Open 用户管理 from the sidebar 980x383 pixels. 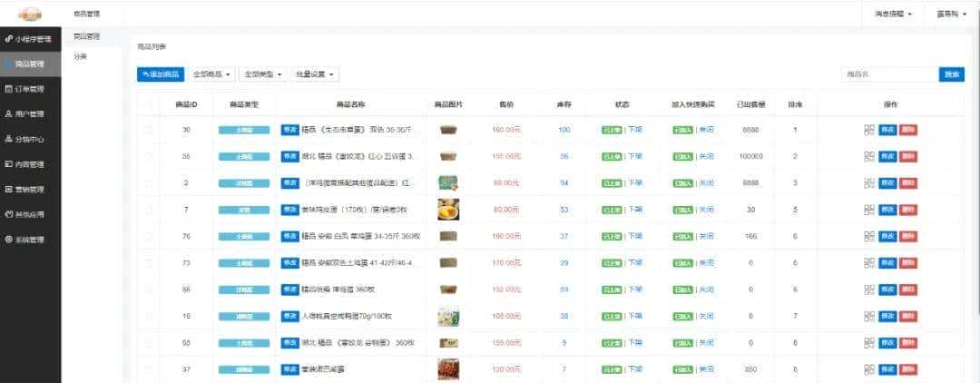[x=8, y=114]
